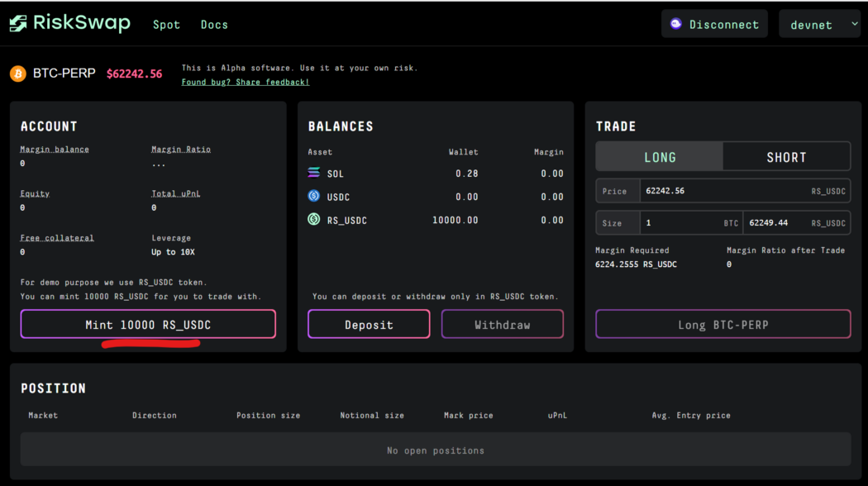The image size is (868, 486).
Task: Click the Bitcoin icon beside BTC-PERP
Action: (17, 74)
